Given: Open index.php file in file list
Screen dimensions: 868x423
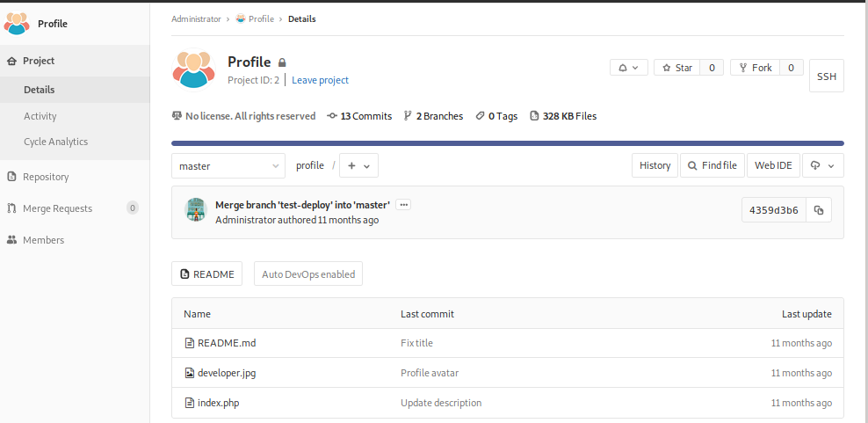Looking at the screenshot, I should click(x=218, y=403).
